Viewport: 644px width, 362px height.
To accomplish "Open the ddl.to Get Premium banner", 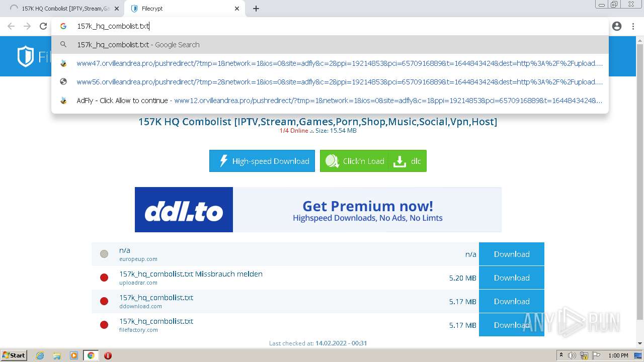I will (x=318, y=210).
